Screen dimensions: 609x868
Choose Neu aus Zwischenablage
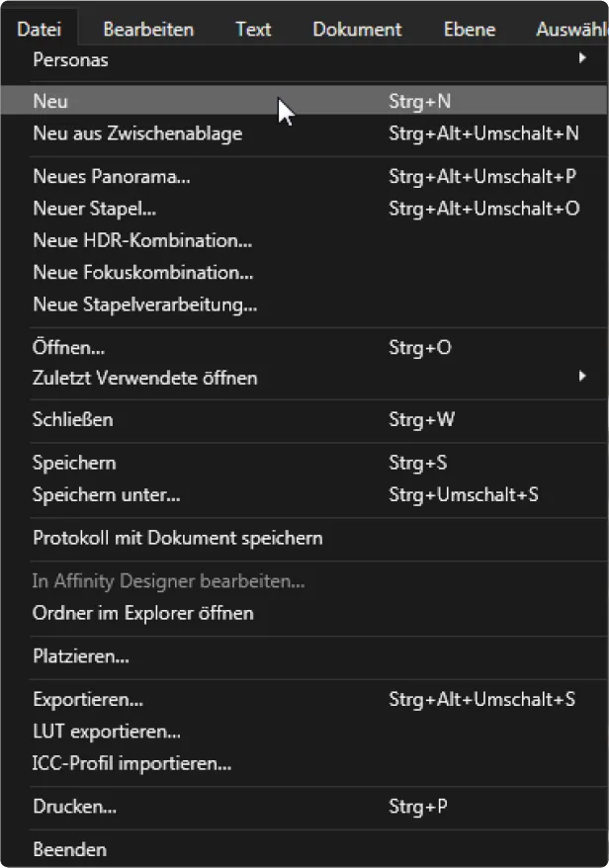point(137,132)
